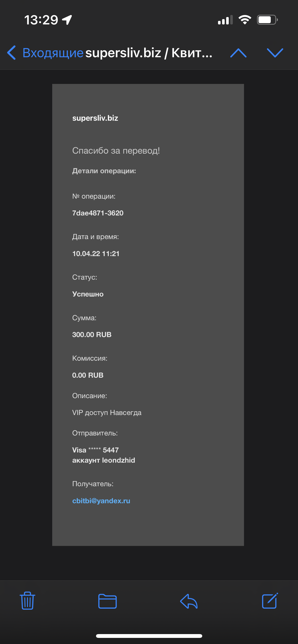Tap the supersliv.biz subject title
This screenshot has width=298, height=644.
coord(149,53)
